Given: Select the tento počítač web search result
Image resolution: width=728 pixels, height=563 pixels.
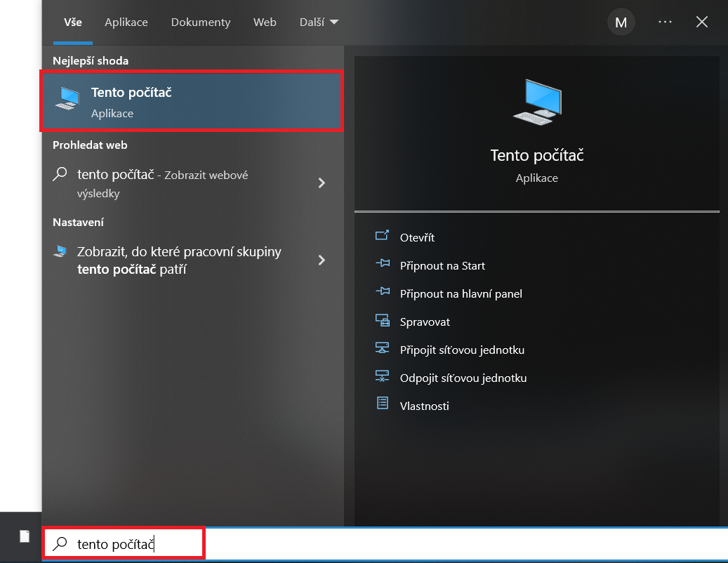Looking at the screenshot, I should (192, 183).
